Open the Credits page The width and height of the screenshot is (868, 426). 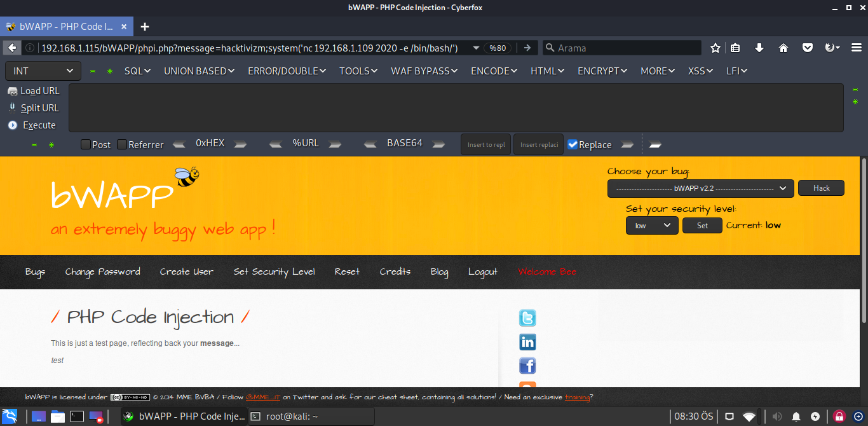[x=395, y=272]
